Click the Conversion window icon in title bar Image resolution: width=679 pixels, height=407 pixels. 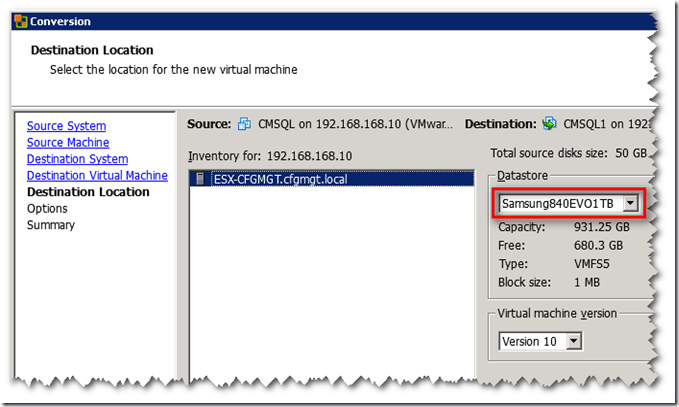19,21
